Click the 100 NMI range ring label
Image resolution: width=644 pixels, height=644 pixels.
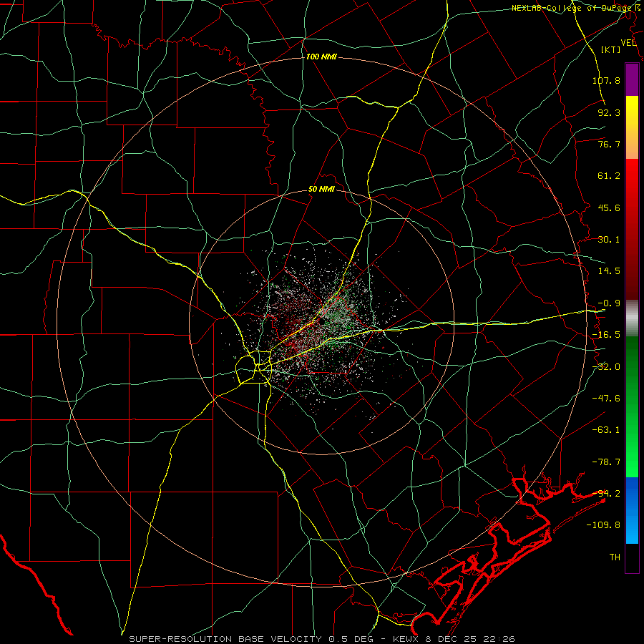pyautogui.click(x=321, y=57)
